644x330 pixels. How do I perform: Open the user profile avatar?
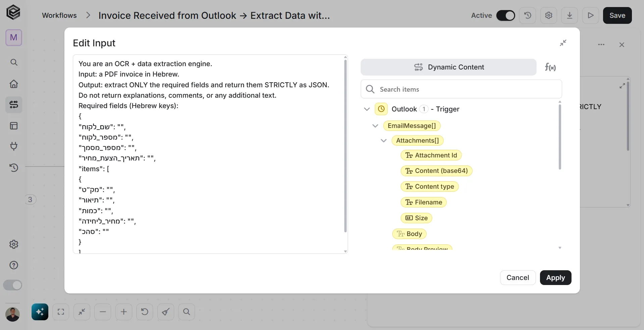point(13,314)
